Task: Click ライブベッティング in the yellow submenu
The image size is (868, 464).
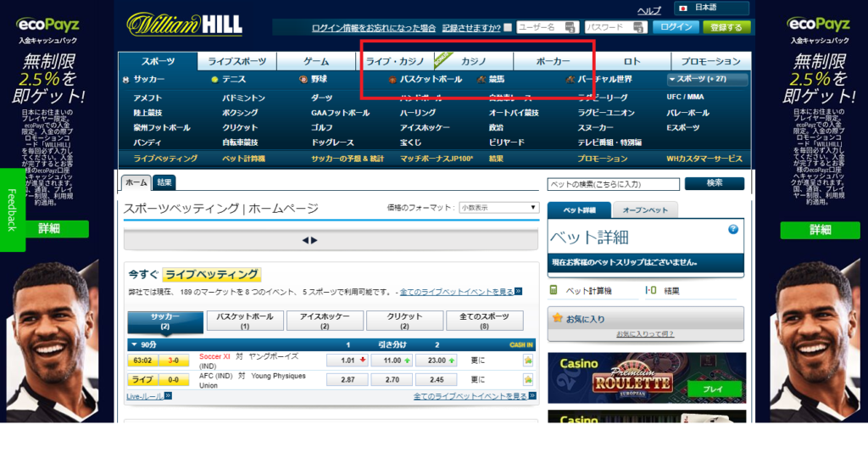Action: pyautogui.click(x=165, y=159)
